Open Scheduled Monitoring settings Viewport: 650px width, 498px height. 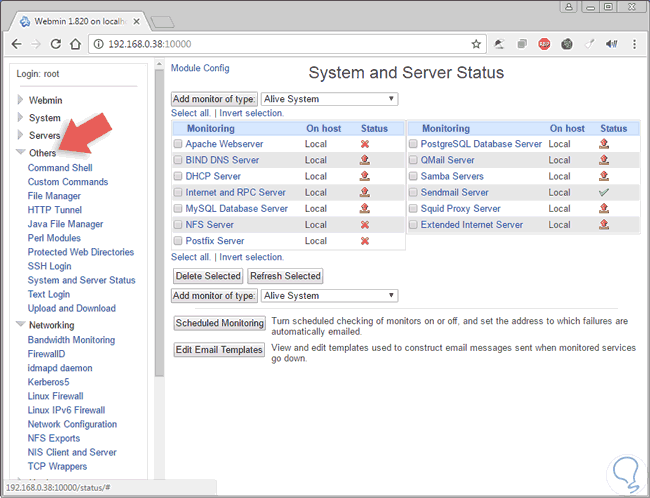click(219, 323)
